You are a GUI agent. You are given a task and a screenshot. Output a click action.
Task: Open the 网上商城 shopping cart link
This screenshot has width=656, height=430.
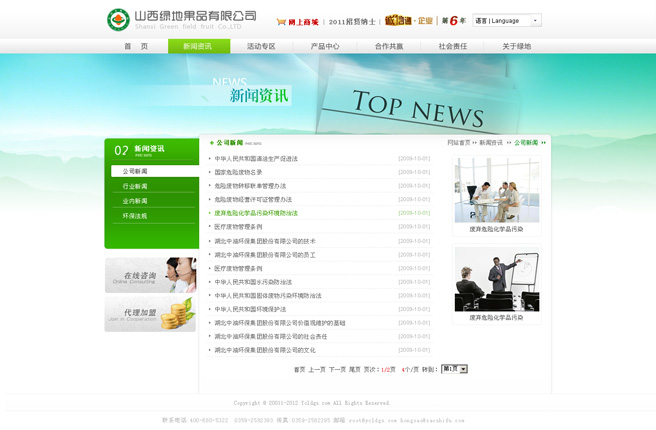pyautogui.click(x=298, y=22)
